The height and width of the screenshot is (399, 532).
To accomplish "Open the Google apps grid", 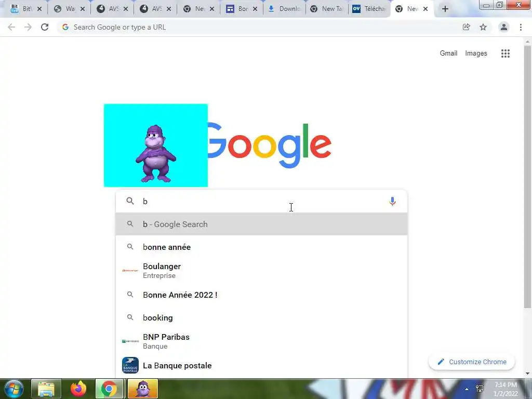I will [x=506, y=54].
